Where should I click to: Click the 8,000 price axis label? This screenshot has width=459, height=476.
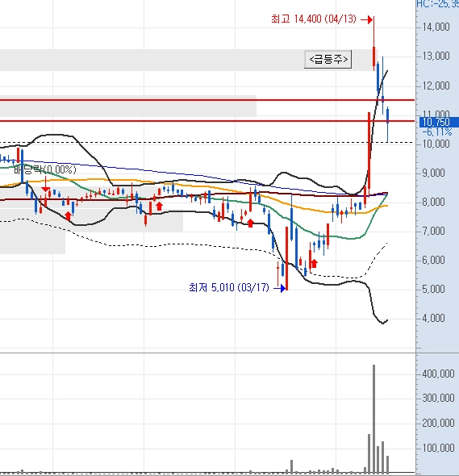click(433, 202)
